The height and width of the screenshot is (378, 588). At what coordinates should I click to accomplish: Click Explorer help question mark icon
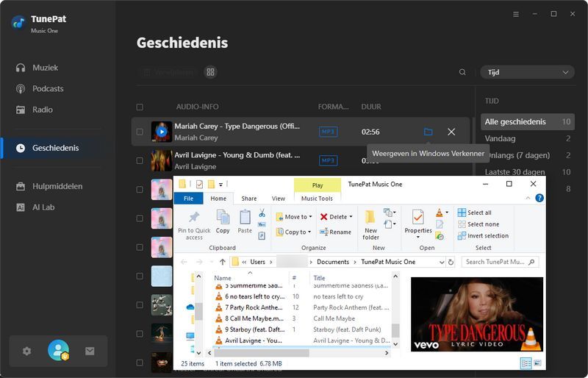click(539, 199)
